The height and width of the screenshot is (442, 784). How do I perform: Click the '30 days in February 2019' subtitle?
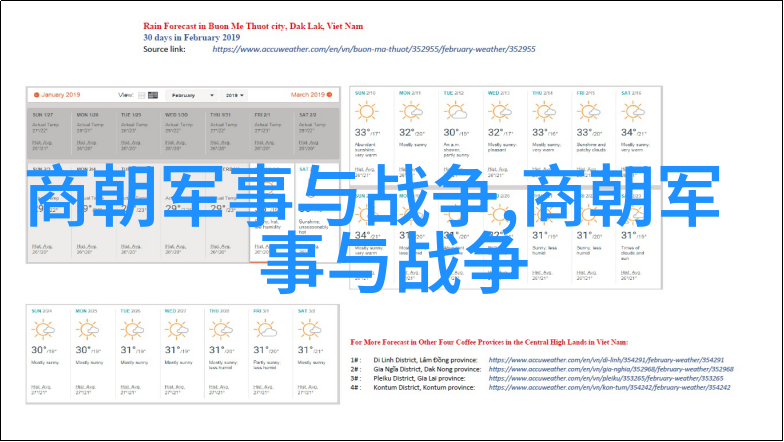(192, 38)
